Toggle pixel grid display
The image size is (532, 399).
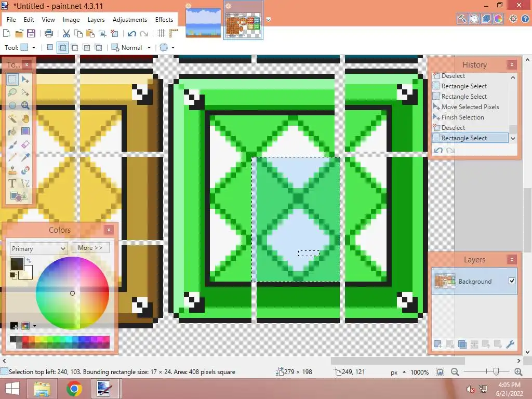(161, 33)
